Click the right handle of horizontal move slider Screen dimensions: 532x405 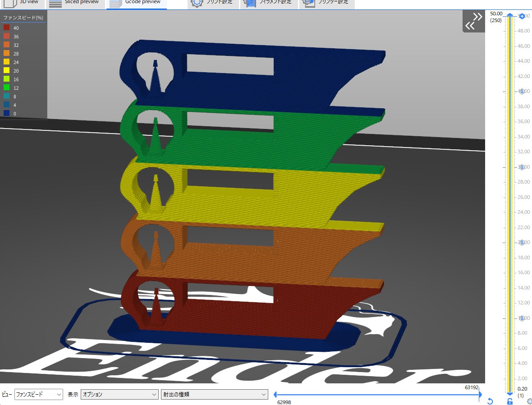pyautogui.click(x=480, y=395)
